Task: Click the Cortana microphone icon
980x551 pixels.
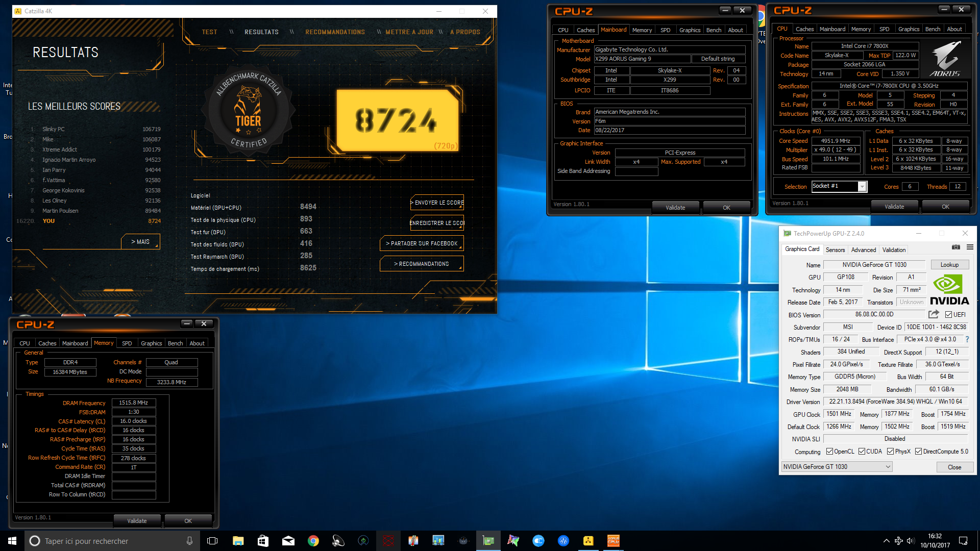Action: [189, 541]
